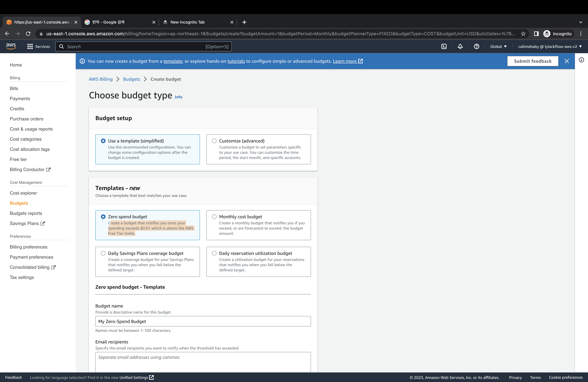This screenshot has height=382, width=588.
Task: Click the browser address bar URL
Action: (280, 34)
